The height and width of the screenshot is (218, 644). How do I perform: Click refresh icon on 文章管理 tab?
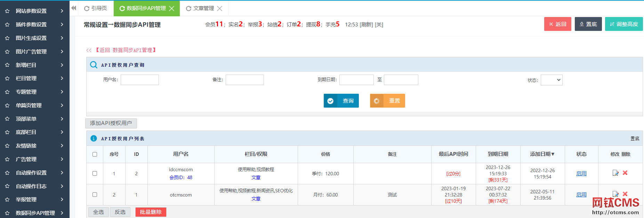pyautogui.click(x=188, y=8)
